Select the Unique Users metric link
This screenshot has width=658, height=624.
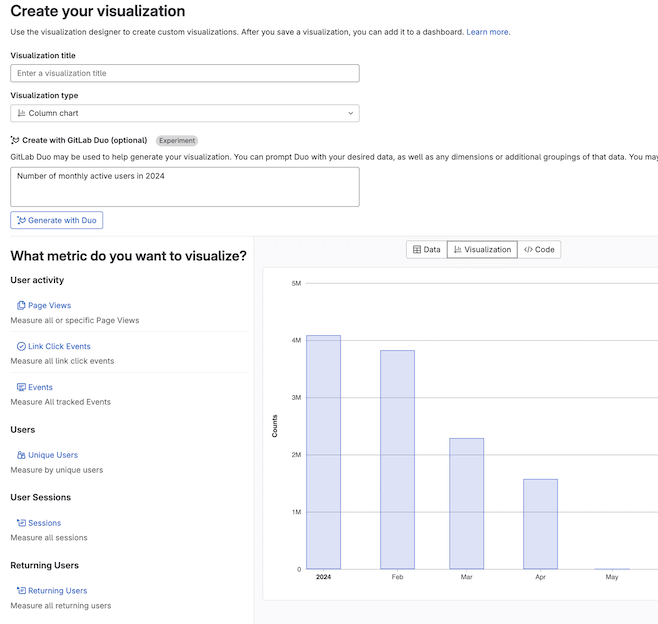click(53, 455)
